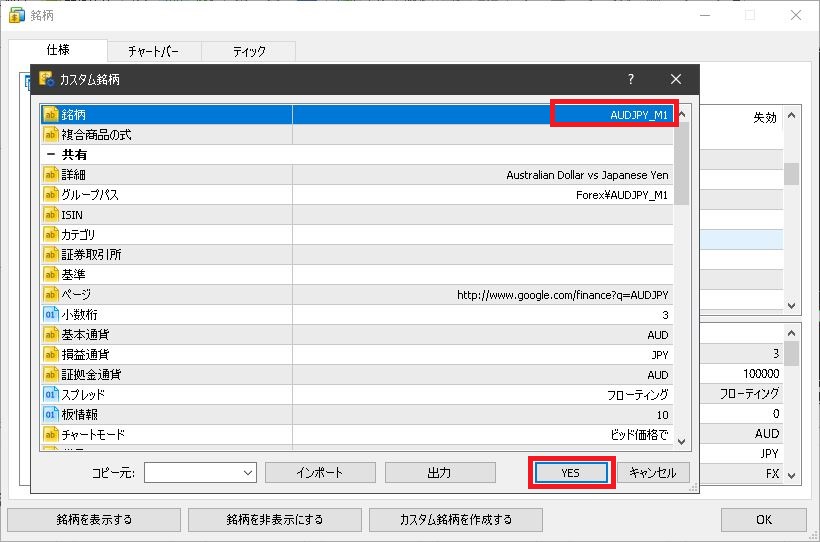Click the 失効 column header behind dialog

tap(765, 118)
